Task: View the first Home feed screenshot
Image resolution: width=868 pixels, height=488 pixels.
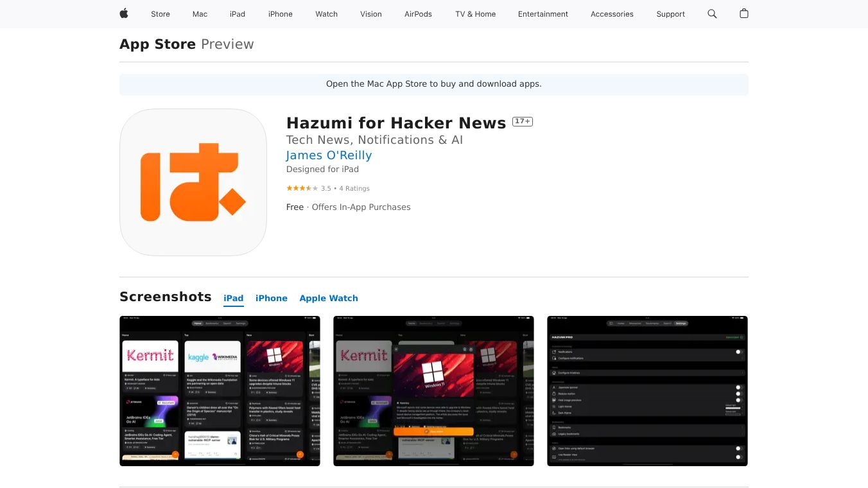Action: click(x=220, y=391)
